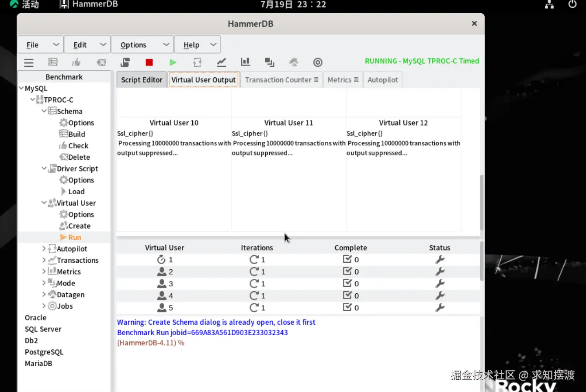Select the Db2 database entry
This screenshot has width=586, height=392.
(x=31, y=340)
